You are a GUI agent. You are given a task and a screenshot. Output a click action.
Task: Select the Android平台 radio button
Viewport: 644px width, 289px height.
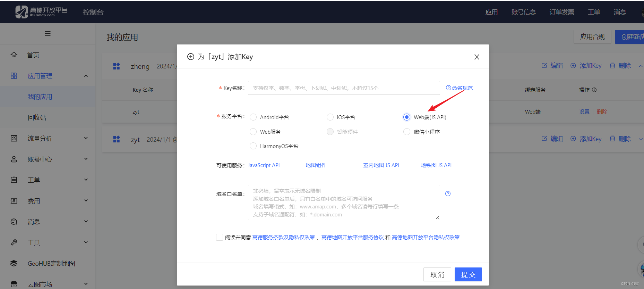coord(254,117)
